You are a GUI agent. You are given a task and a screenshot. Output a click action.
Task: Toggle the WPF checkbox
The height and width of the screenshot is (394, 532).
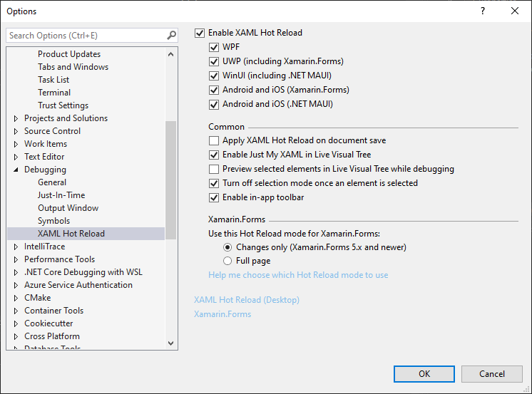tap(214, 47)
